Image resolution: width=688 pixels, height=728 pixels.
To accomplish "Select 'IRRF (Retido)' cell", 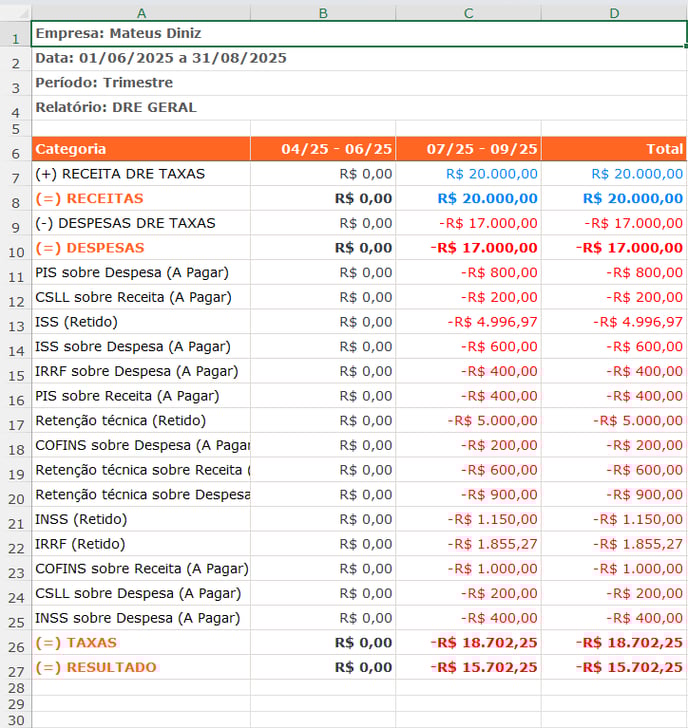I will 141,544.
